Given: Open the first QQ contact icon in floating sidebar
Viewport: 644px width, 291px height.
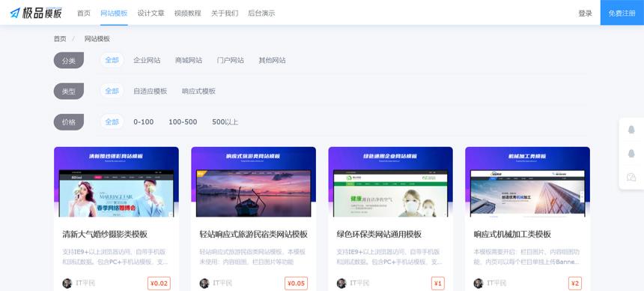Looking at the screenshot, I should 631,129.
